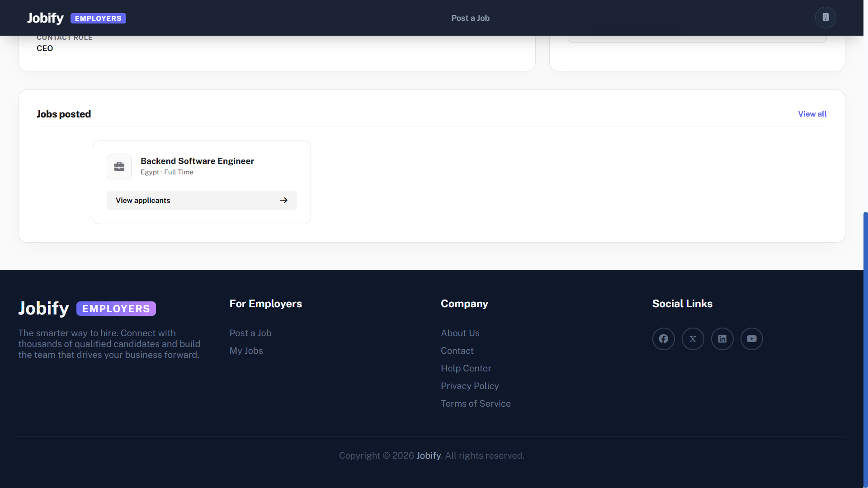This screenshot has height=488, width=868.
Task: Click the EMPLOYERS badge in header
Action: (98, 18)
